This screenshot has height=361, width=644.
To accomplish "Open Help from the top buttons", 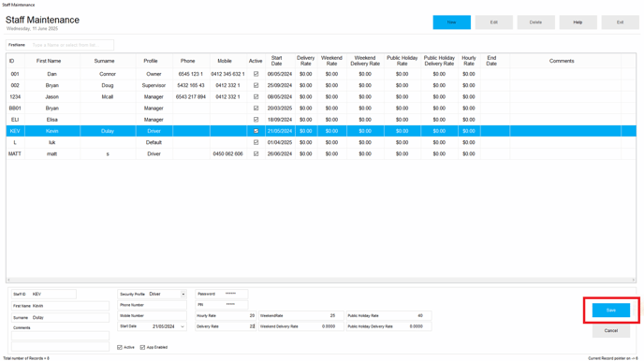I will tap(578, 22).
